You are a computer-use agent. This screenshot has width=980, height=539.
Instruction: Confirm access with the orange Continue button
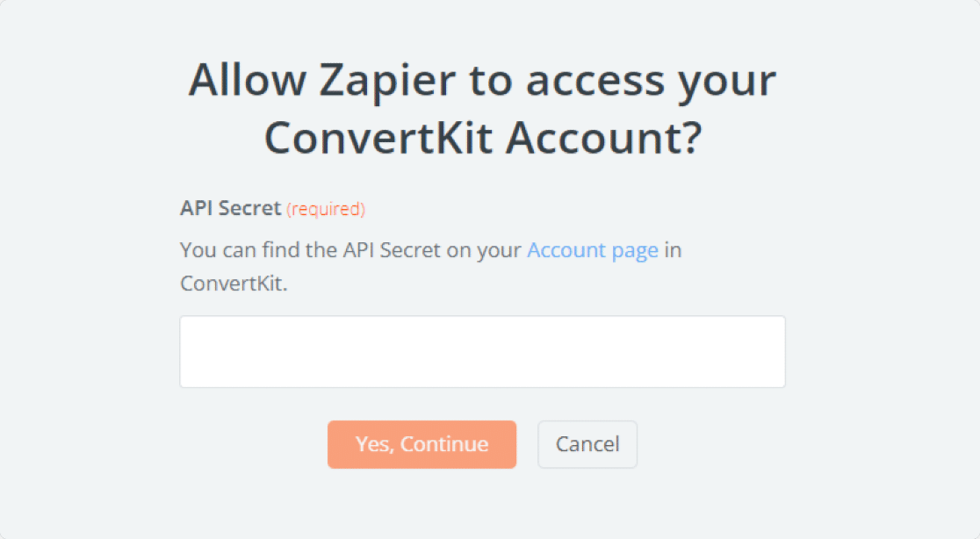(x=422, y=444)
